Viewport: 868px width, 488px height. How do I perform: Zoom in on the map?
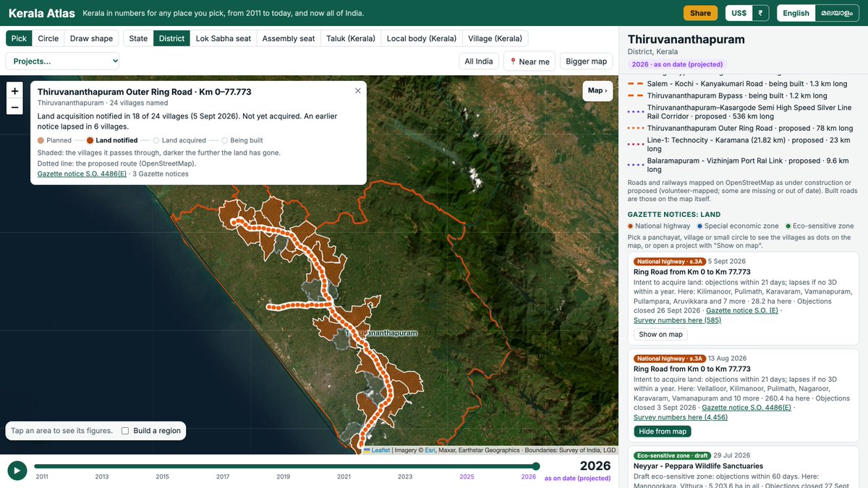pyautogui.click(x=15, y=91)
